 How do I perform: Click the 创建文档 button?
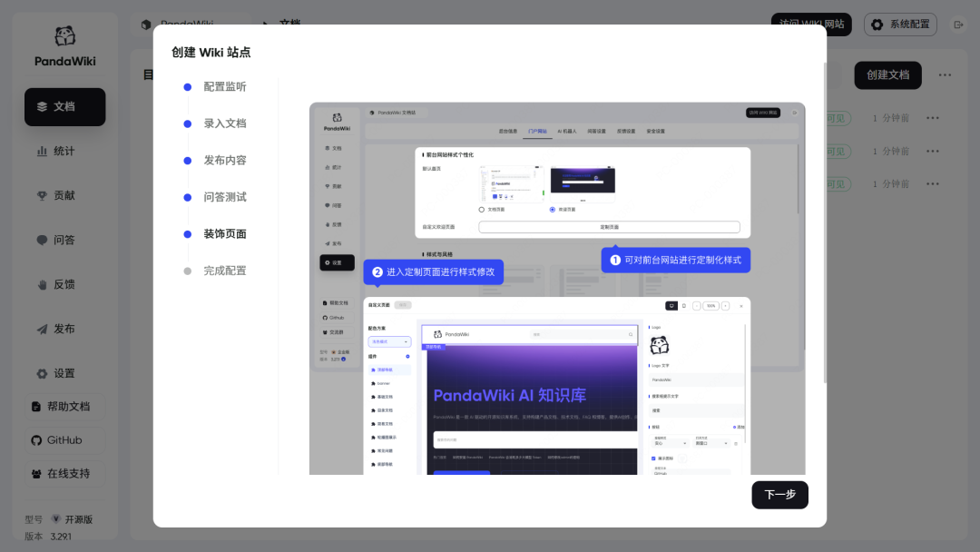coord(888,75)
